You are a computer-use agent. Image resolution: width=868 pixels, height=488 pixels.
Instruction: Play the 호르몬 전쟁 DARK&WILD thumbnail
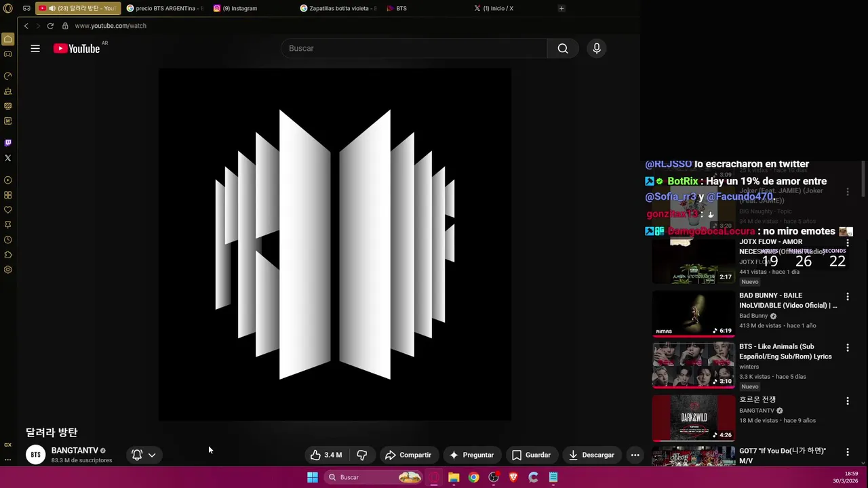click(693, 418)
